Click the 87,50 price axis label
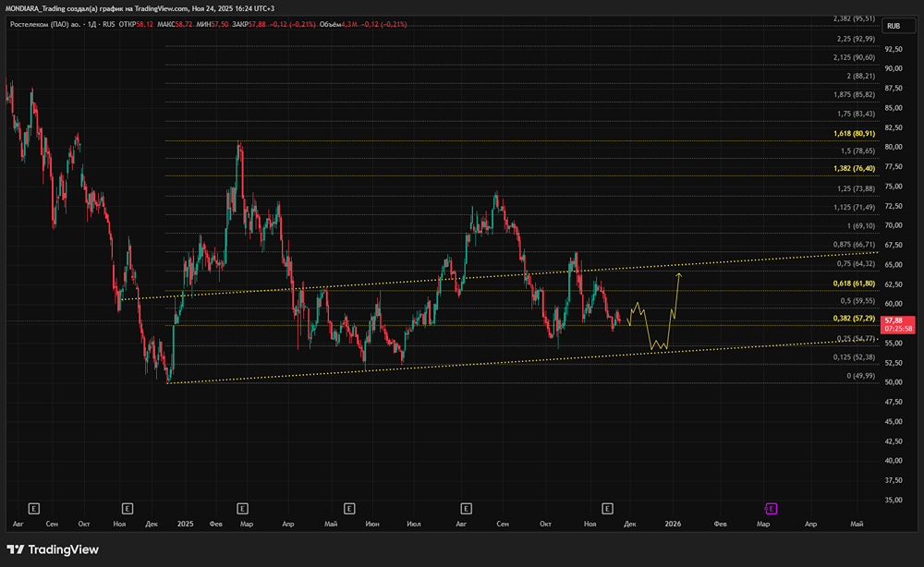This screenshot has height=567, width=924. point(894,89)
